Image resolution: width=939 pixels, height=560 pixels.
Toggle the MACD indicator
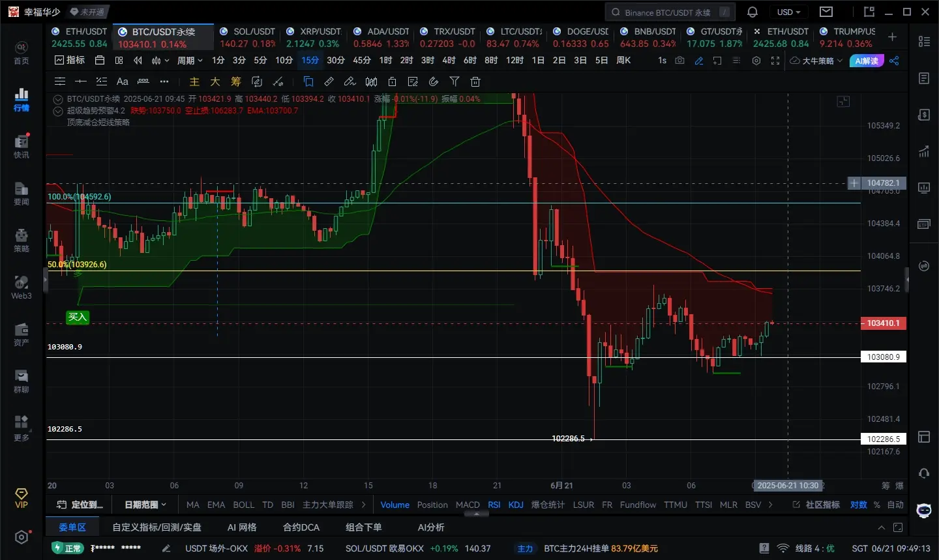pos(468,505)
